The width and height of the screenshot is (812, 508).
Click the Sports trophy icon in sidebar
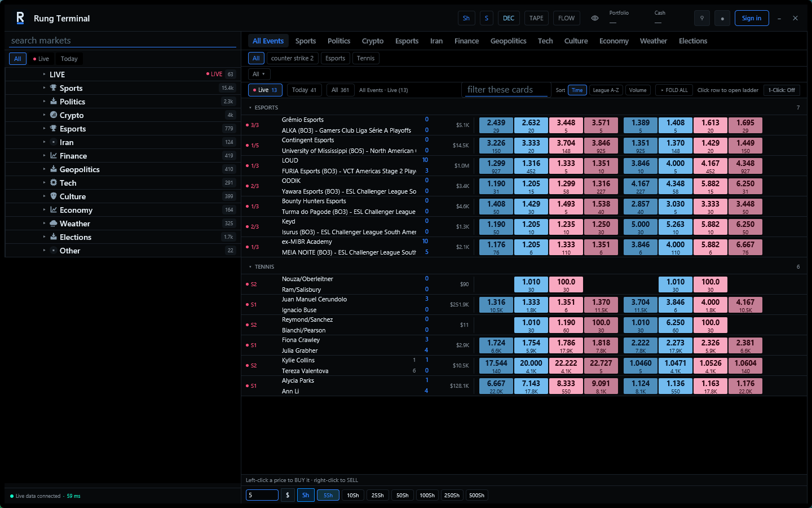[x=54, y=88]
